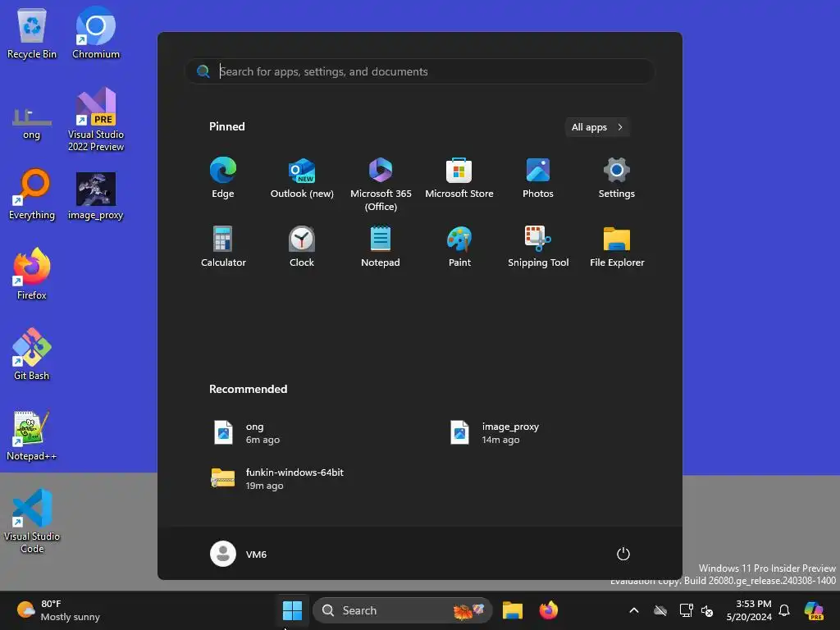Open Microsoft Store pinned app
The width and height of the screenshot is (840, 630).
point(459,178)
